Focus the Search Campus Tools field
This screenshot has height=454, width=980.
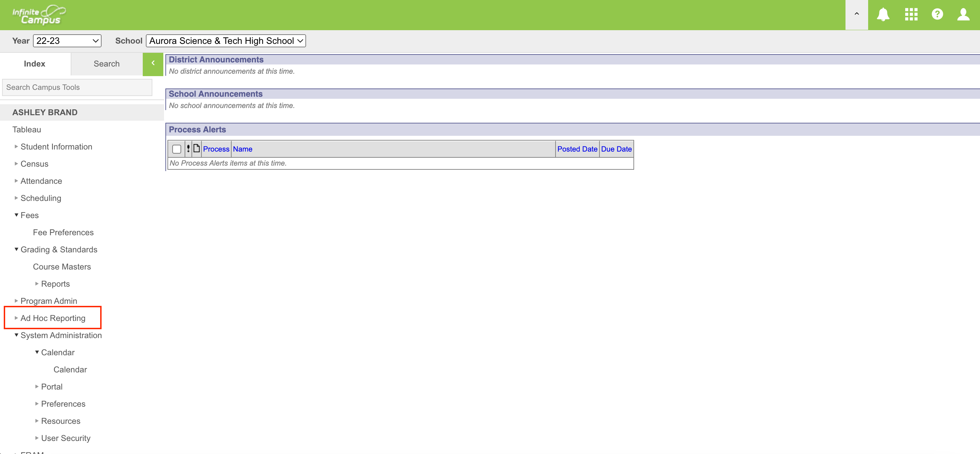[x=77, y=87]
